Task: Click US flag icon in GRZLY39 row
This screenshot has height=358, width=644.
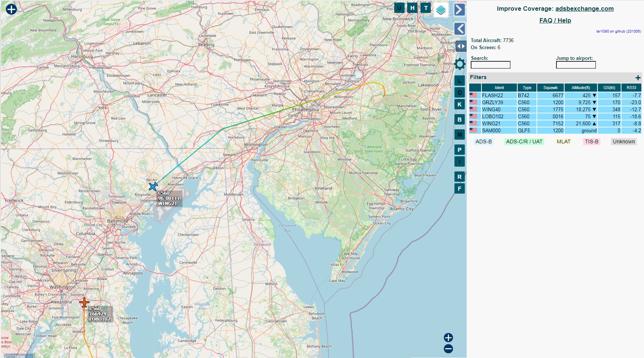Action: click(x=473, y=102)
